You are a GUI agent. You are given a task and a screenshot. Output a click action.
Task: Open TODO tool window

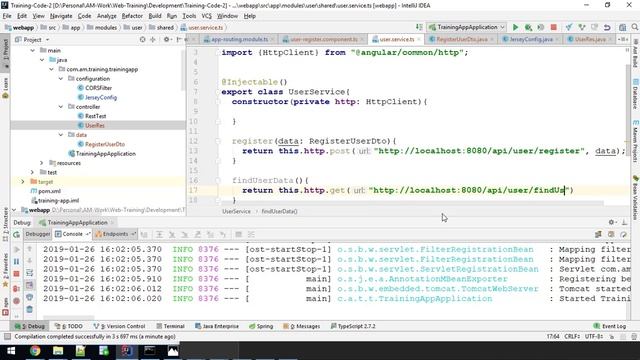[69, 327]
